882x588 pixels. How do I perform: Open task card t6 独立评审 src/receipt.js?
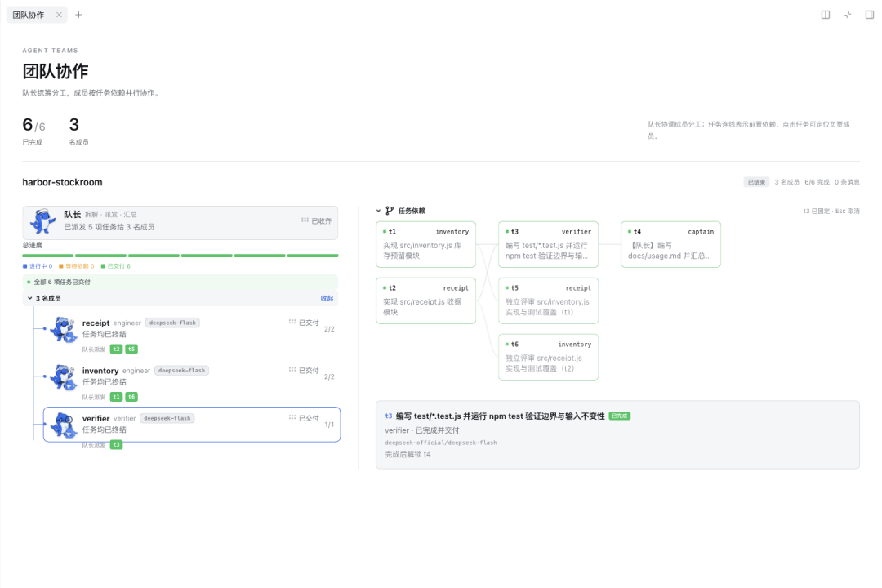pos(549,357)
